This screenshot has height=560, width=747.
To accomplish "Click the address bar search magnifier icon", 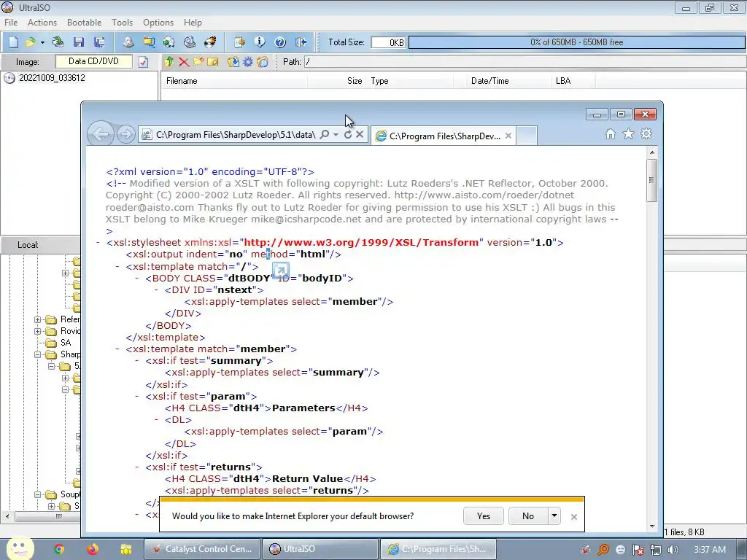I will click(x=325, y=134).
